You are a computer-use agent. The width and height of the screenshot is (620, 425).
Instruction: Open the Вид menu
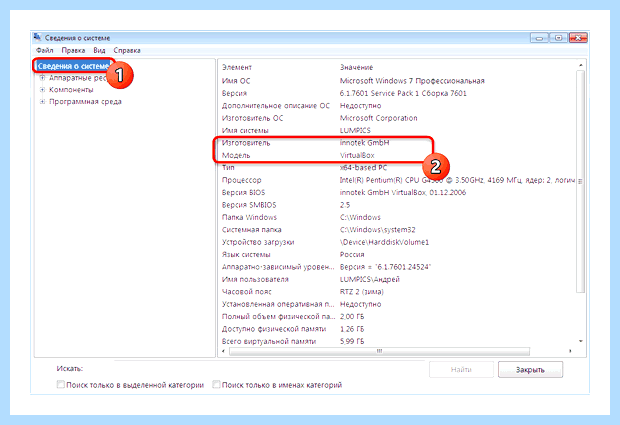99,50
